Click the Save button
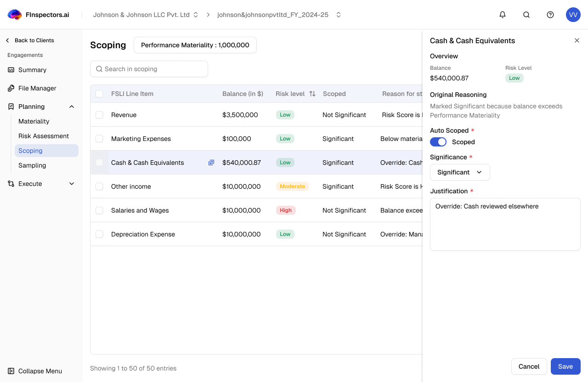This screenshot has height=382, width=588. point(565,366)
